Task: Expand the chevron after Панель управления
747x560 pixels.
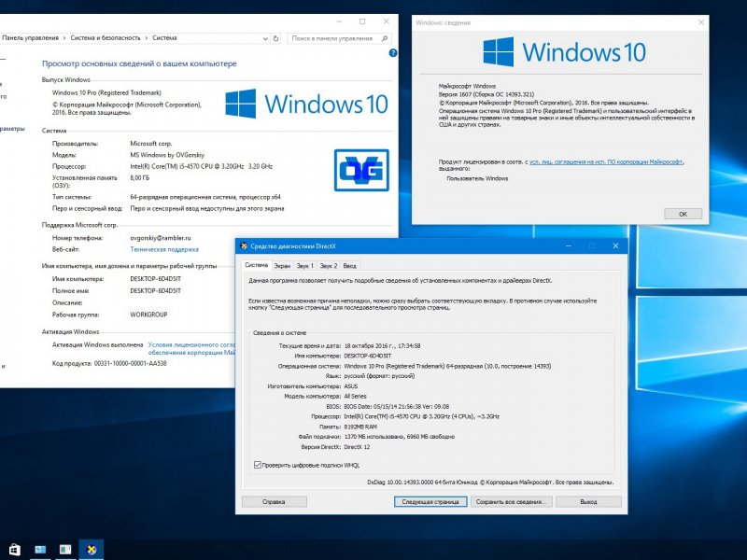Action: [64, 38]
